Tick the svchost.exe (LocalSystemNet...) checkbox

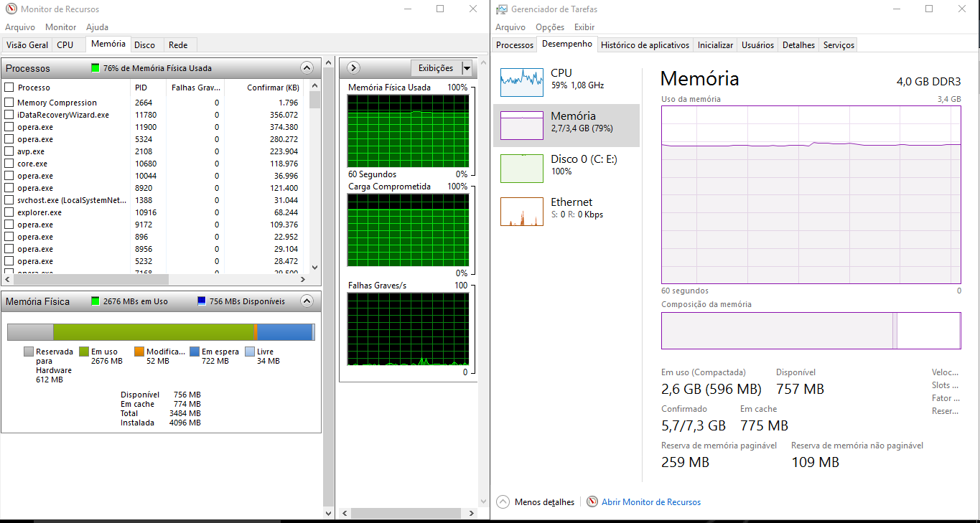coord(9,200)
